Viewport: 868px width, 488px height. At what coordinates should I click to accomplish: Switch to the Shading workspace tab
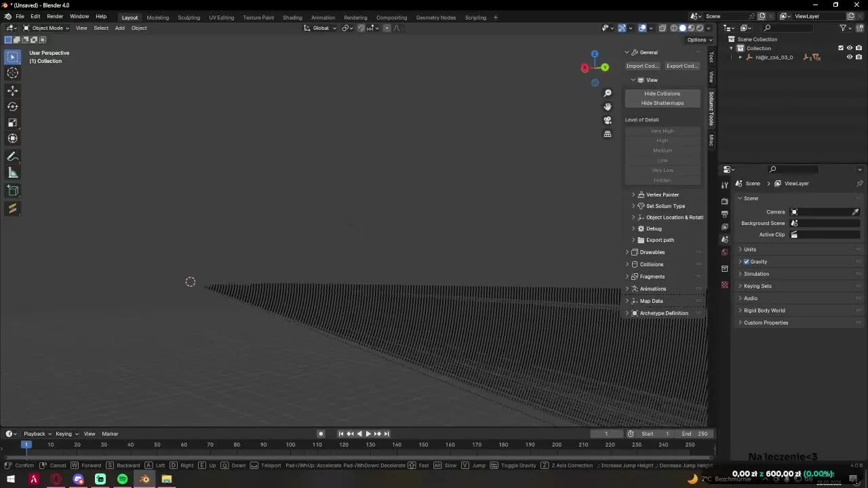point(292,17)
